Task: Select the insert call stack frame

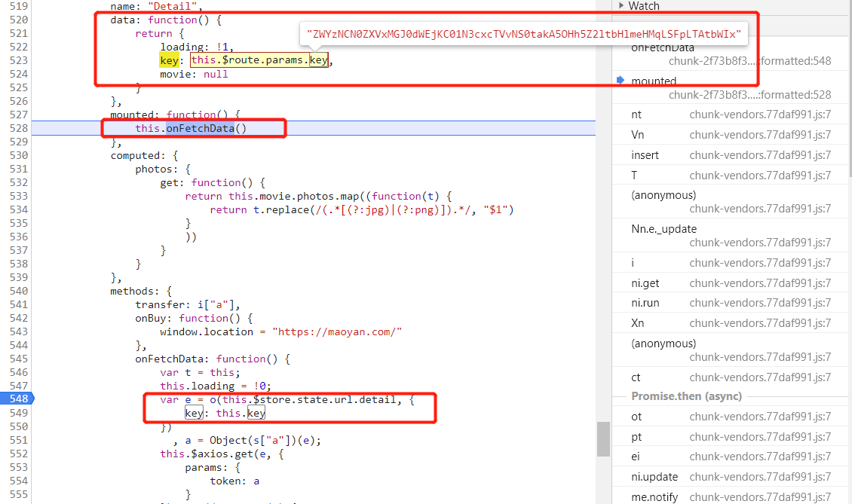Action: [645, 154]
